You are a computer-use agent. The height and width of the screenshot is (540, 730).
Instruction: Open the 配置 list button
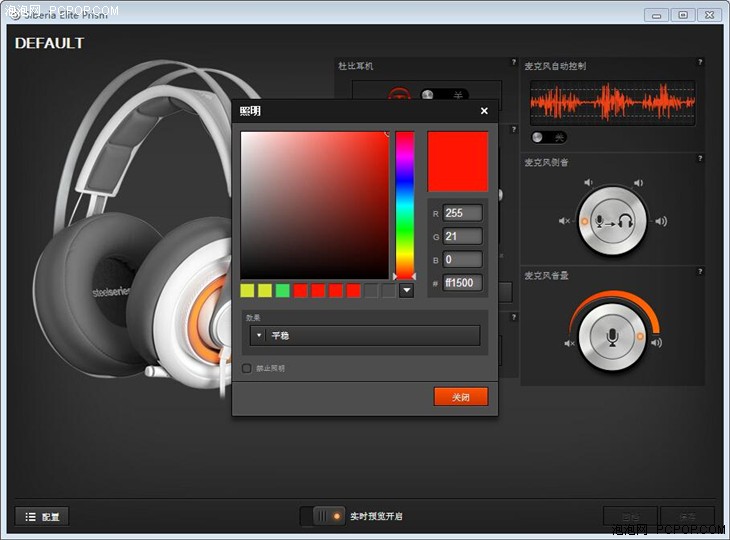point(42,517)
